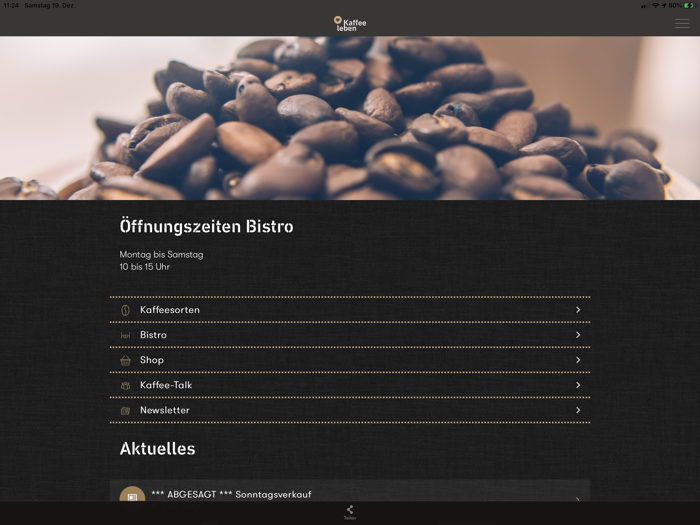Image resolution: width=700 pixels, height=525 pixels.
Task: Expand the Newsletter row chevron
Action: [578, 410]
